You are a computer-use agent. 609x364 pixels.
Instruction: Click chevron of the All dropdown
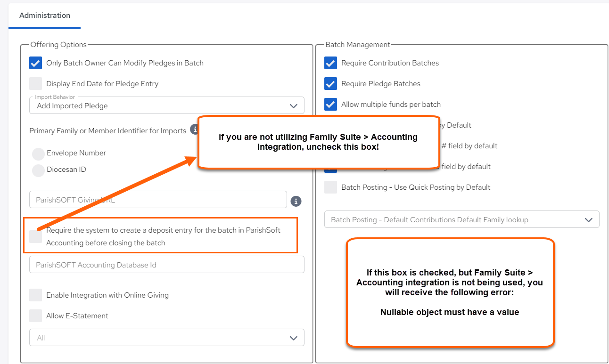click(x=293, y=338)
